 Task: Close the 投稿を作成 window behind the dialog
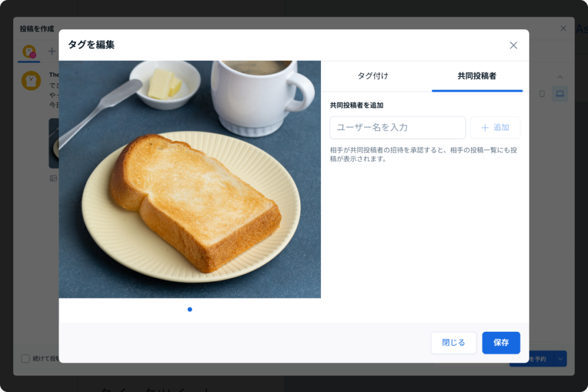point(563,29)
